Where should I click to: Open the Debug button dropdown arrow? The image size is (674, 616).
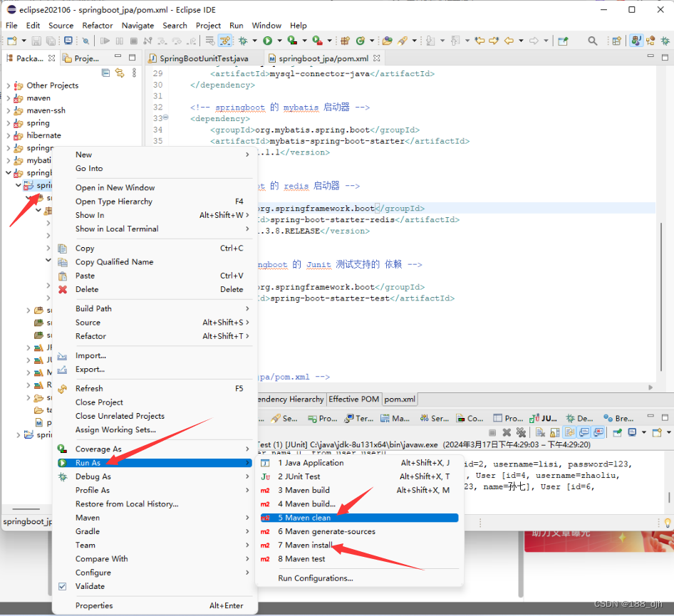click(254, 41)
